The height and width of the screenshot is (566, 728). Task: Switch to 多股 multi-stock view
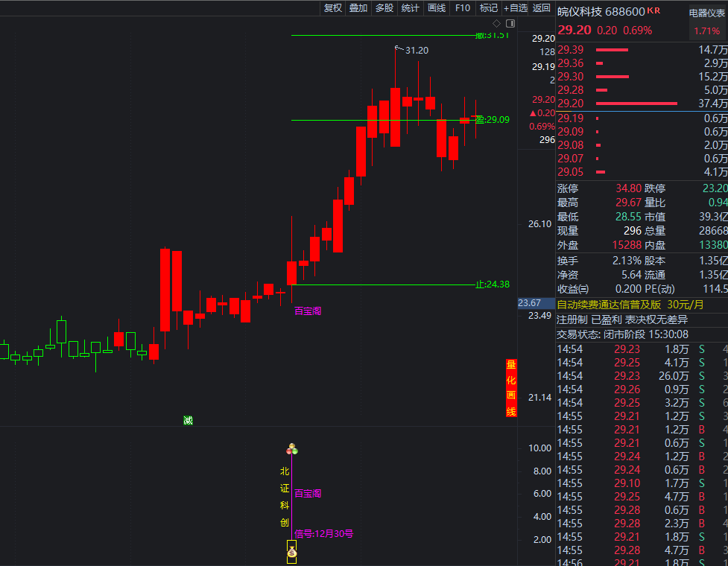[x=384, y=8]
